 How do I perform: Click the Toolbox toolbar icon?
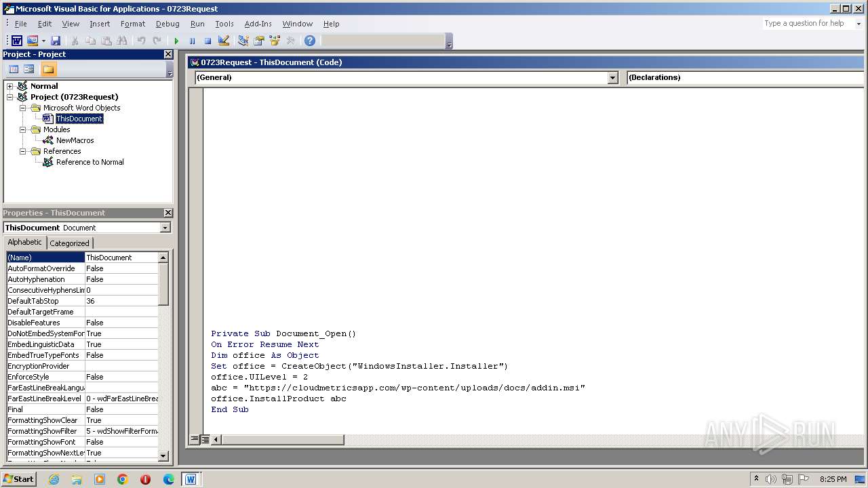(x=290, y=41)
